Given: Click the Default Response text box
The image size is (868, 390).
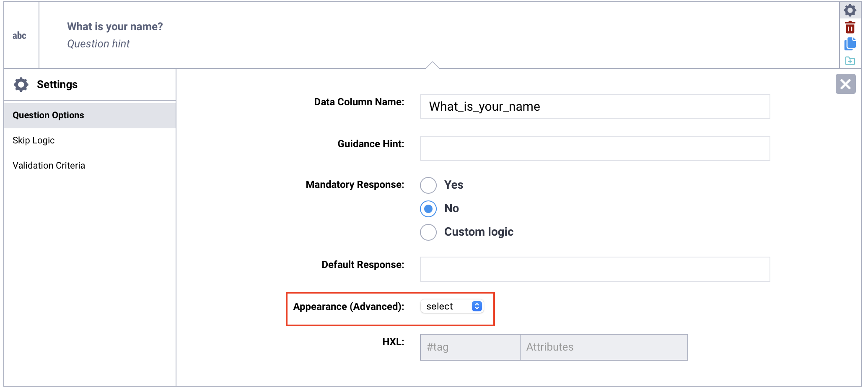Looking at the screenshot, I should (594, 269).
